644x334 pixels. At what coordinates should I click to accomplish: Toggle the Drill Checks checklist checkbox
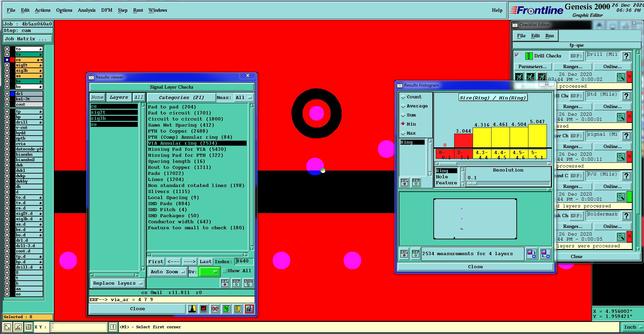tap(517, 55)
